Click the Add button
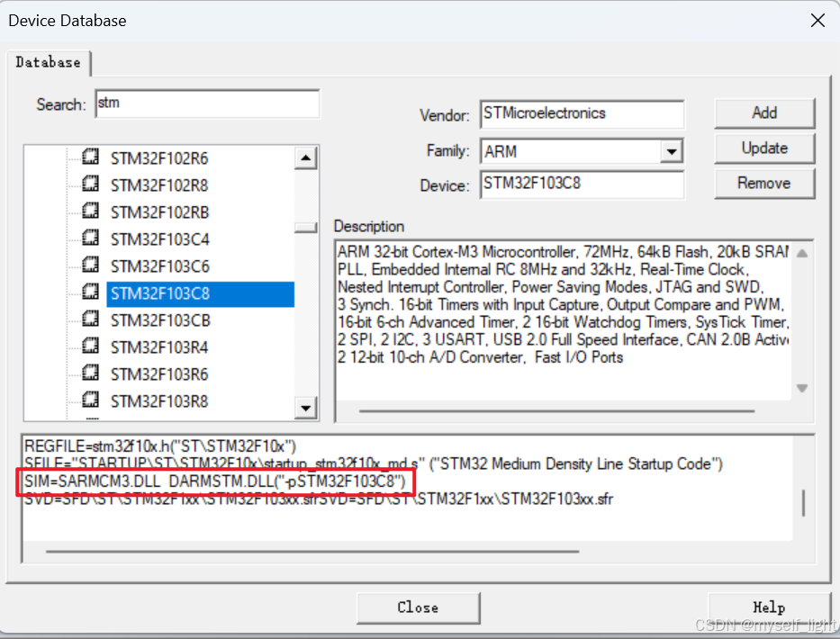The width and height of the screenshot is (840, 639). coord(764,113)
